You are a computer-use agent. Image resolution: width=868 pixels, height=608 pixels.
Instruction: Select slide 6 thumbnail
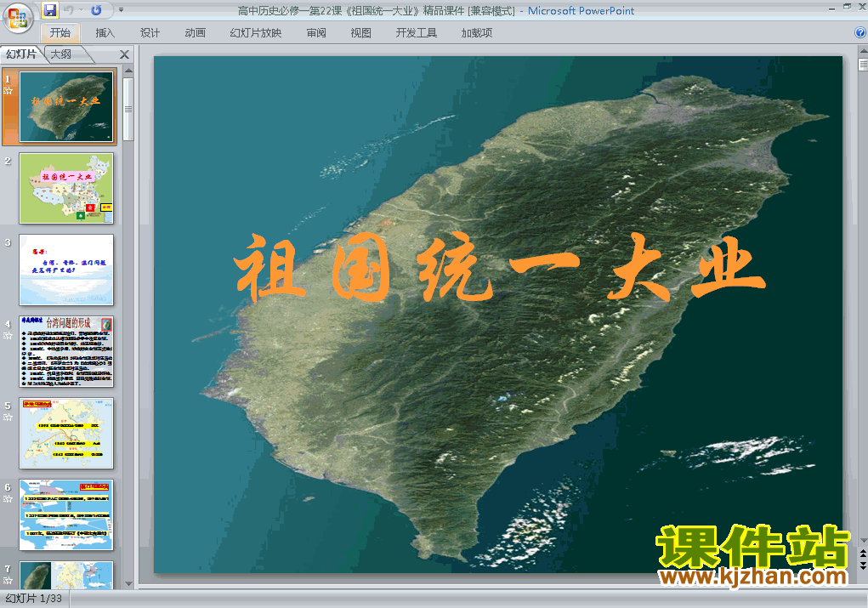tap(66, 515)
